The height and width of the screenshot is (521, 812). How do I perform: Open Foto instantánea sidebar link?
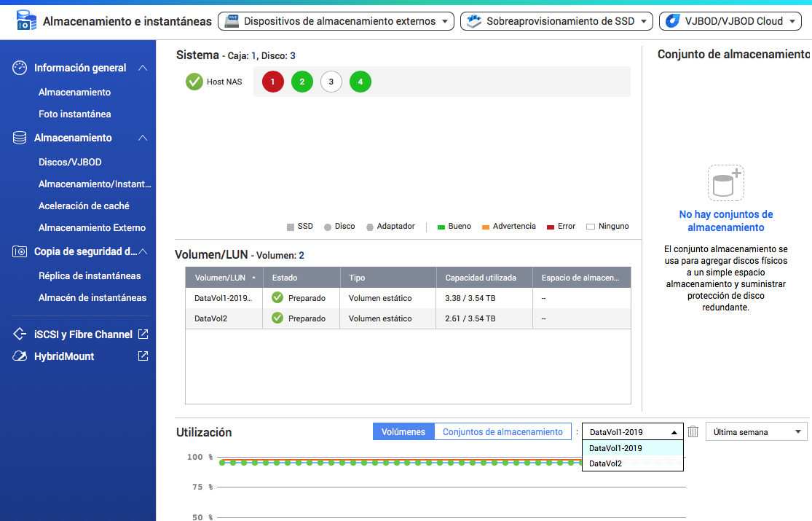click(74, 114)
